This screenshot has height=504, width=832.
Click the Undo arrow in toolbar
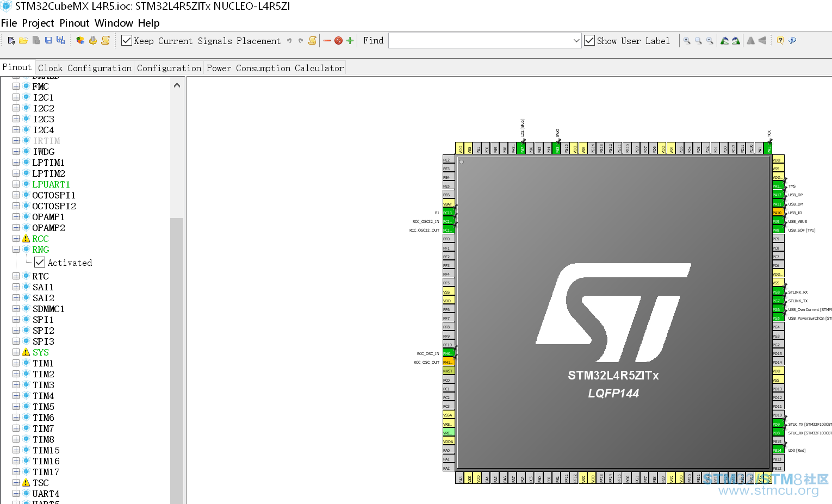289,41
